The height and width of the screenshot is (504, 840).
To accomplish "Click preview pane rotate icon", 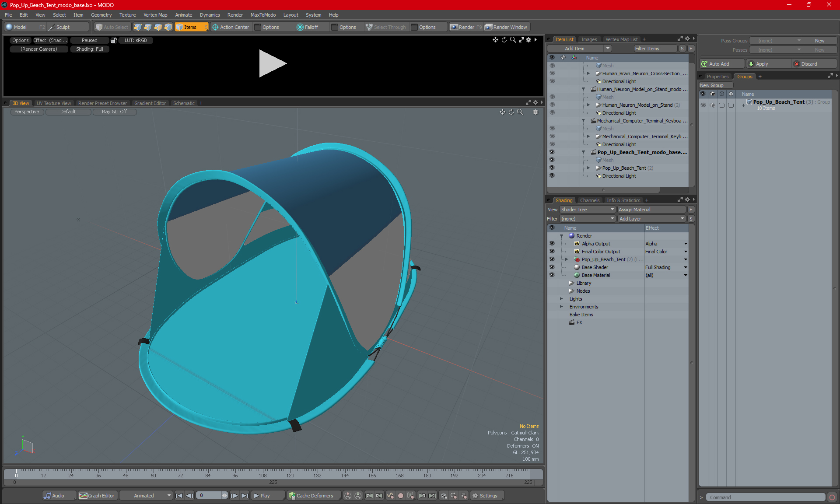I will (x=504, y=40).
